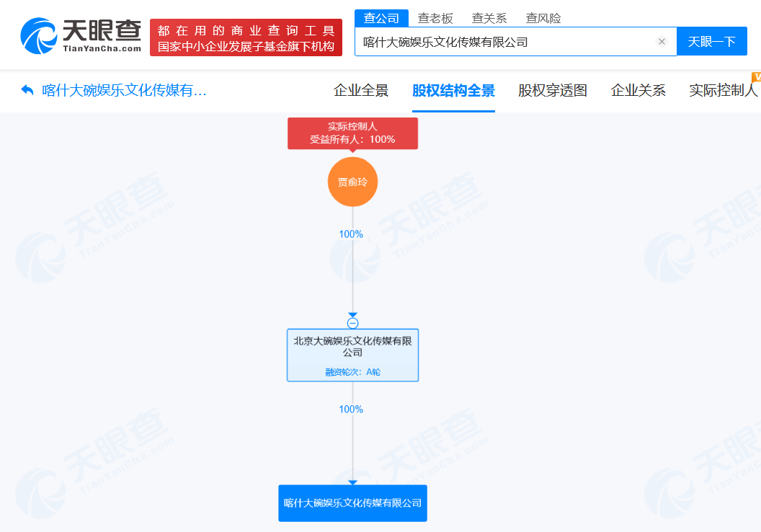Switch to the 查老板 search tab
The image size is (761, 532).
[x=436, y=17]
